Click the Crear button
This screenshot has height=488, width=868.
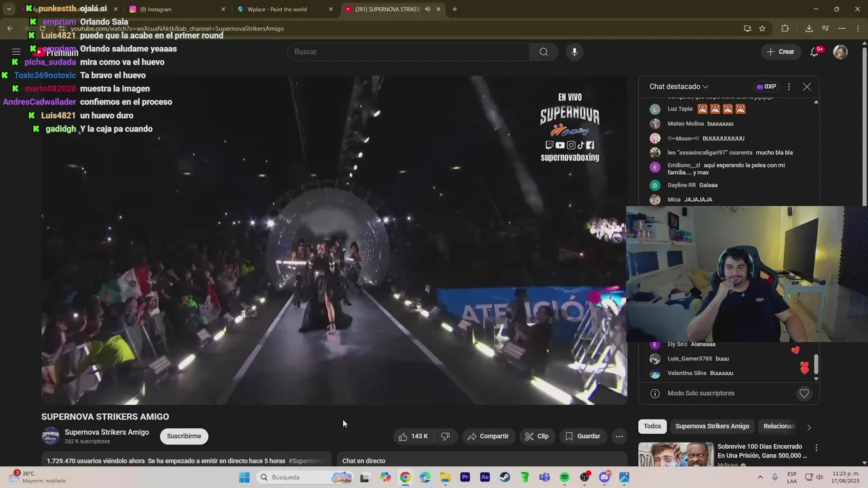(x=780, y=52)
